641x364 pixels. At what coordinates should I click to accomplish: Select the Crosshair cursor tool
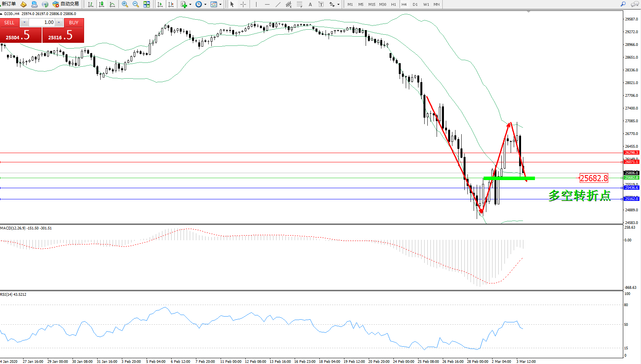(x=243, y=4)
